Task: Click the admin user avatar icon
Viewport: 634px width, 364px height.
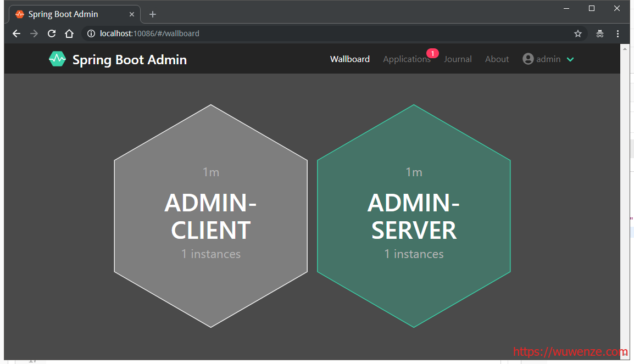Action: point(528,59)
